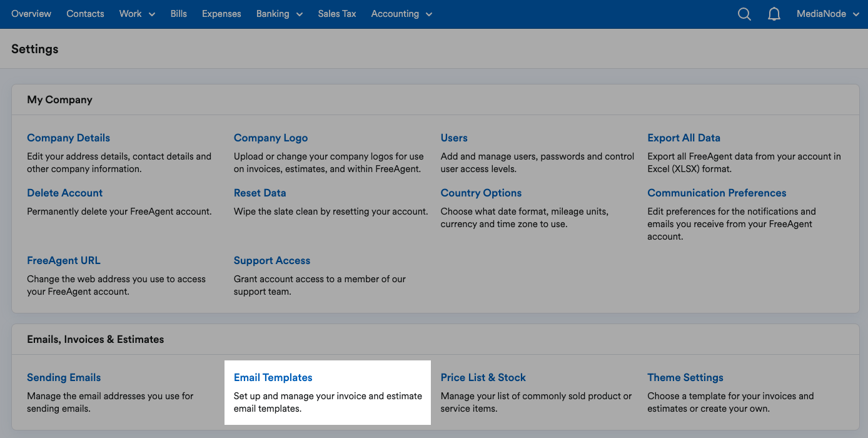Expand the MediaNode account dropdown

(827, 14)
